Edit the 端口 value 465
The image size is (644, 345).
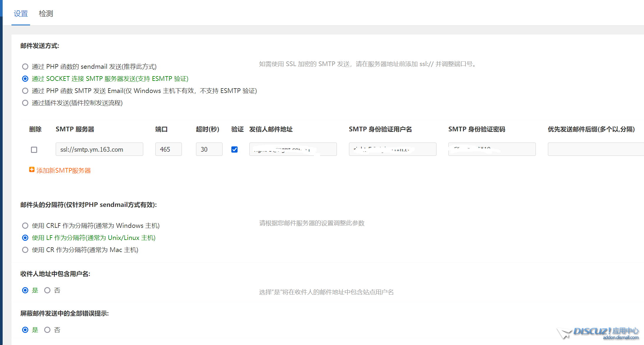[x=168, y=149]
